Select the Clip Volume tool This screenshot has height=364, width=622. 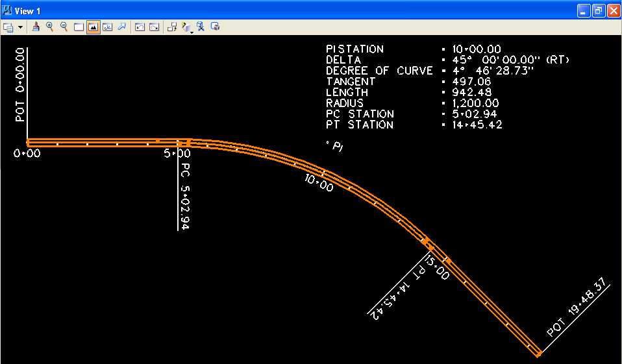(x=201, y=27)
